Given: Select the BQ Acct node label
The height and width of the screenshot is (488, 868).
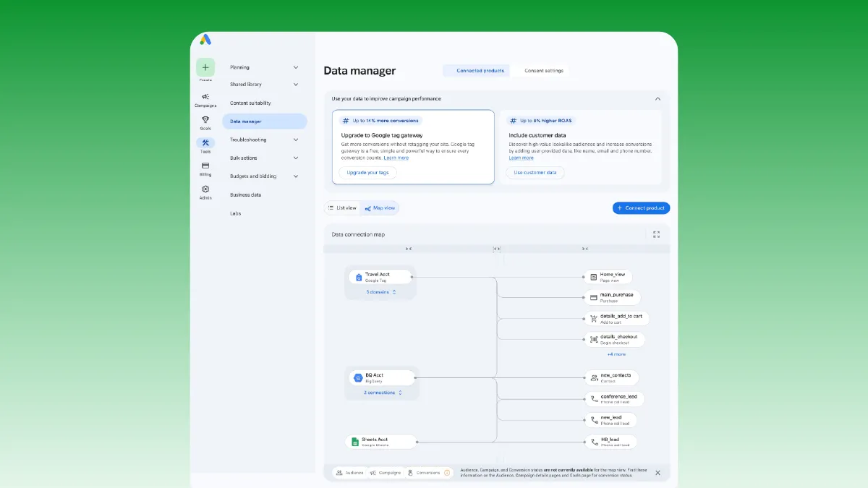Looking at the screenshot, I should coord(374,375).
